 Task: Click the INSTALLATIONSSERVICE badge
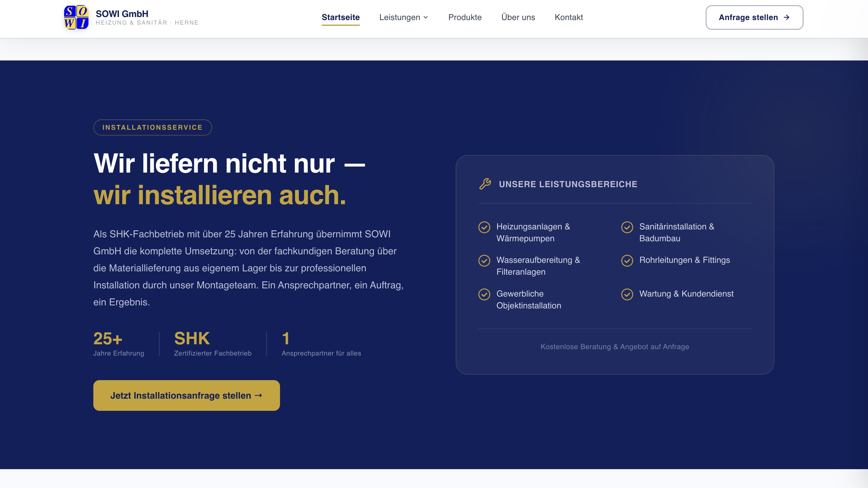click(x=152, y=128)
